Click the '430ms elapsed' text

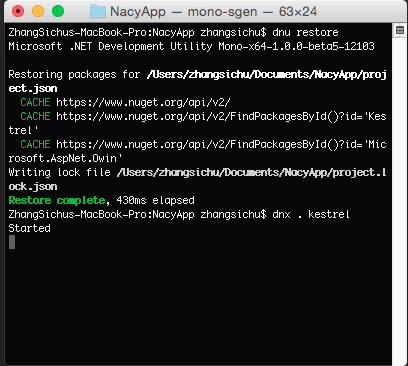point(156,200)
